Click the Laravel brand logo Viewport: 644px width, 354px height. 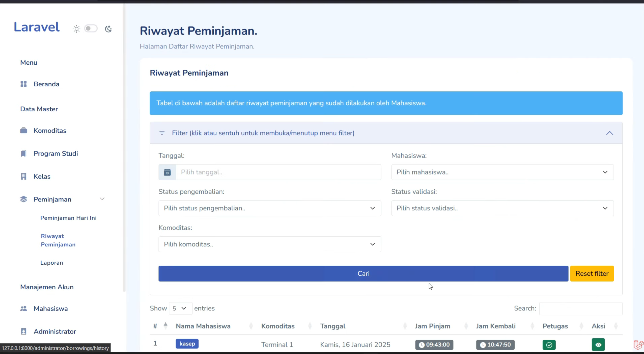coord(37,27)
